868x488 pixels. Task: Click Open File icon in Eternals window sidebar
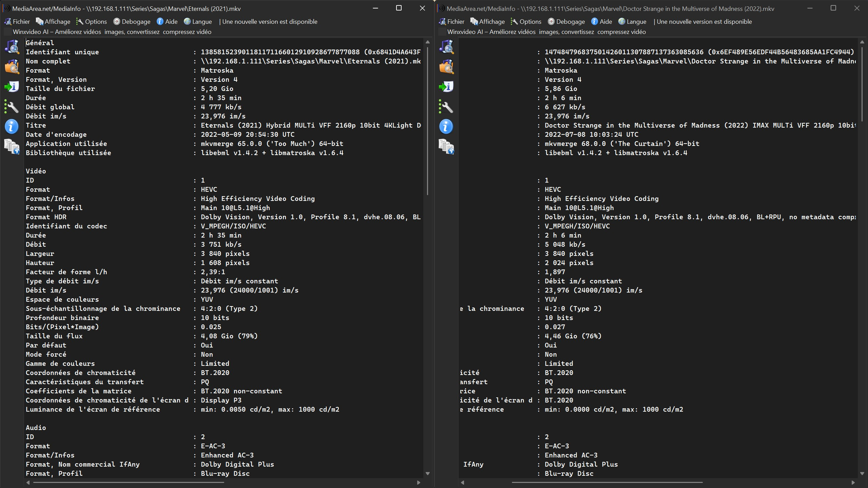pyautogui.click(x=12, y=47)
